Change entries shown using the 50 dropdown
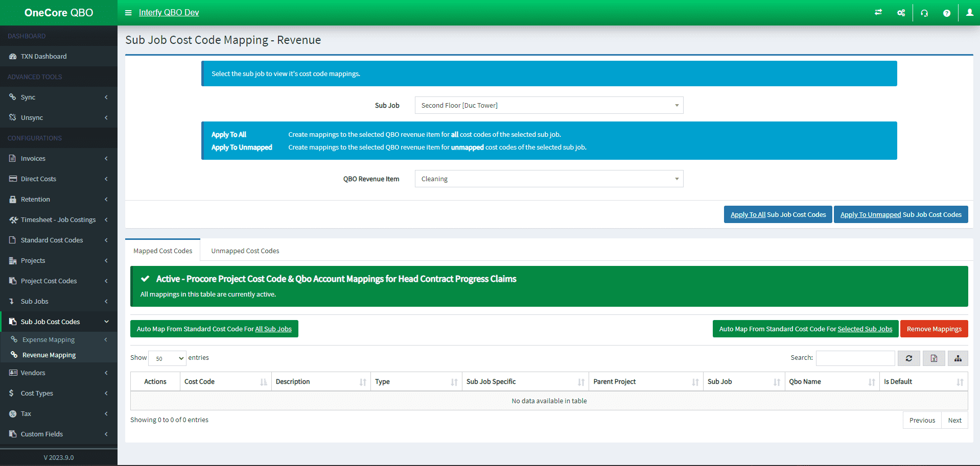This screenshot has width=980, height=466. (167, 358)
